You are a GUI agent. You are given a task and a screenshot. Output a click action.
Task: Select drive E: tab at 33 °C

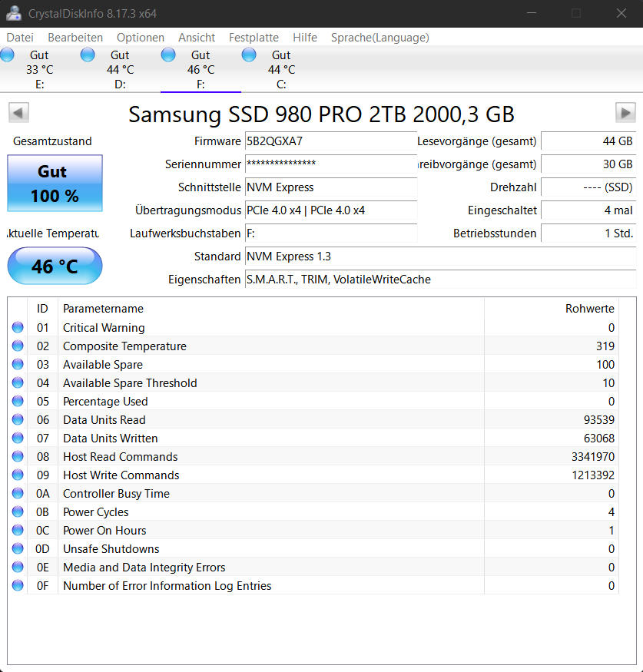pyautogui.click(x=40, y=69)
